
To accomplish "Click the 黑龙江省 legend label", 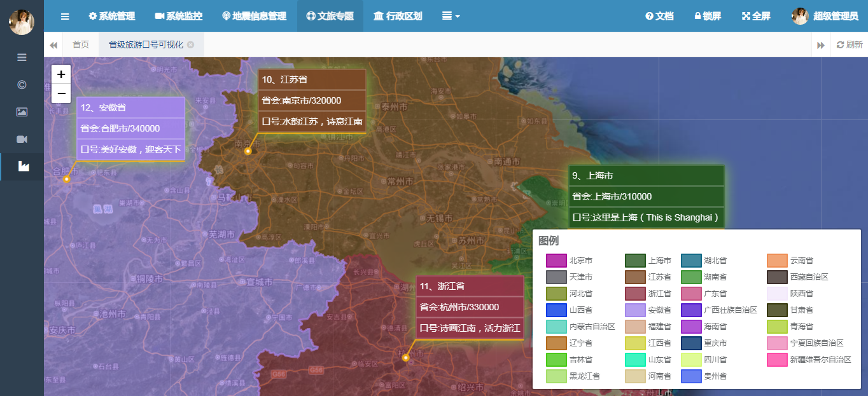I will [584, 376].
